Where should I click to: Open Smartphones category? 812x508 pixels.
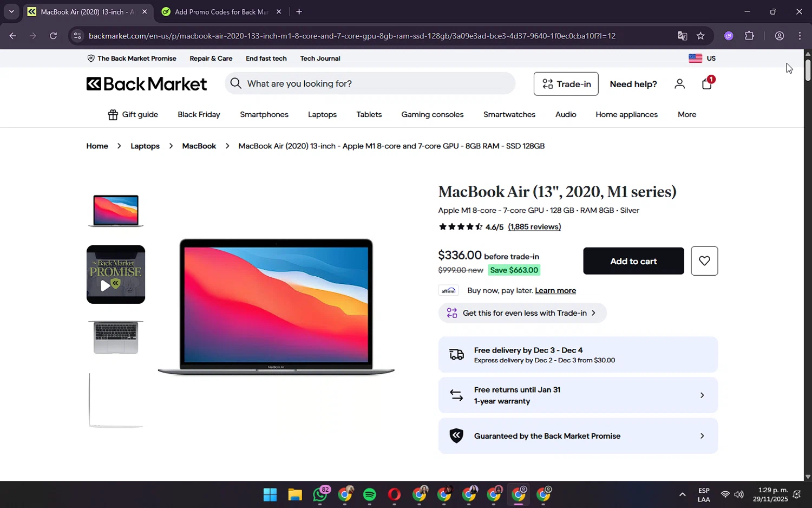click(264, 114)
